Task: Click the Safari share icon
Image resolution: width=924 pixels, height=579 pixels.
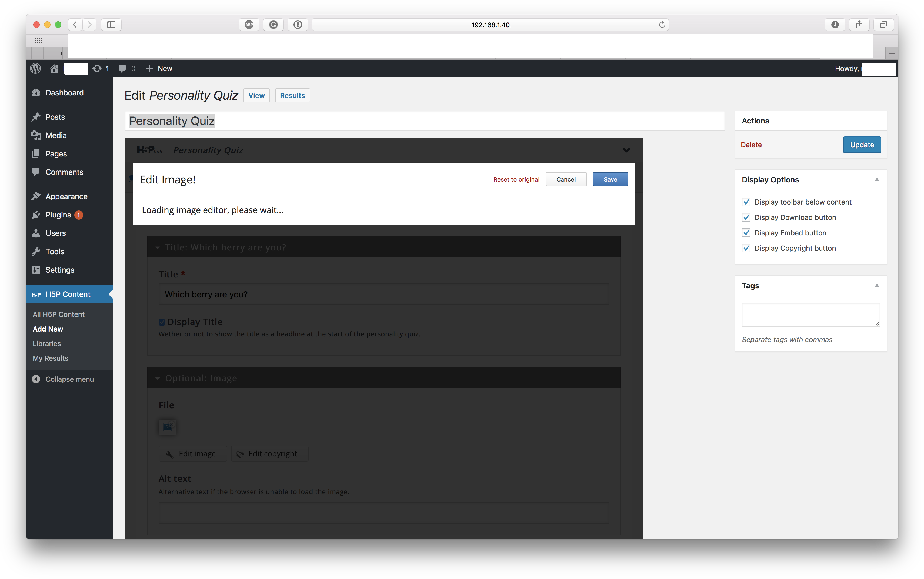Action: point(859,25)
